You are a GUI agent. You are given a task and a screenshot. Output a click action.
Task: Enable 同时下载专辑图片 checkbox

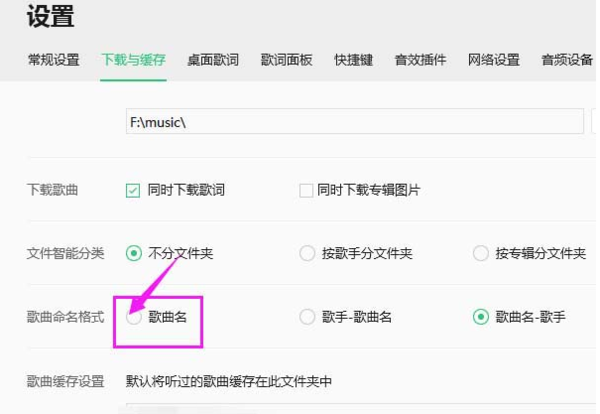click(307, 190)
